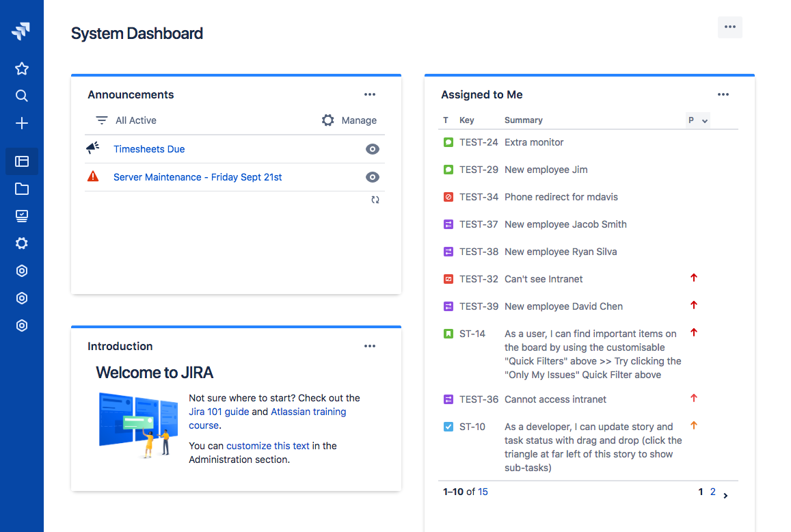791x532 pixels.
Task: Click the issue type icon for TEST-34
Action: (x=448, y=197)
